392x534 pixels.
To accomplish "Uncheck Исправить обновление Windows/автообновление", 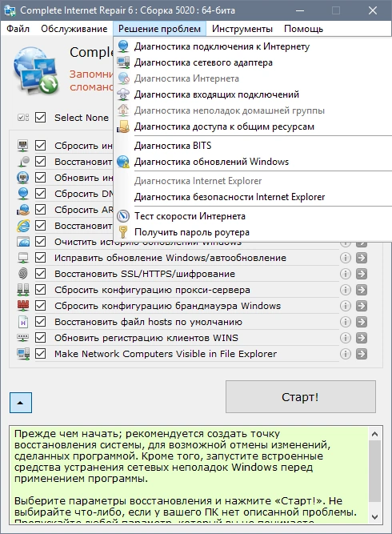I will [x=41, y=258].
